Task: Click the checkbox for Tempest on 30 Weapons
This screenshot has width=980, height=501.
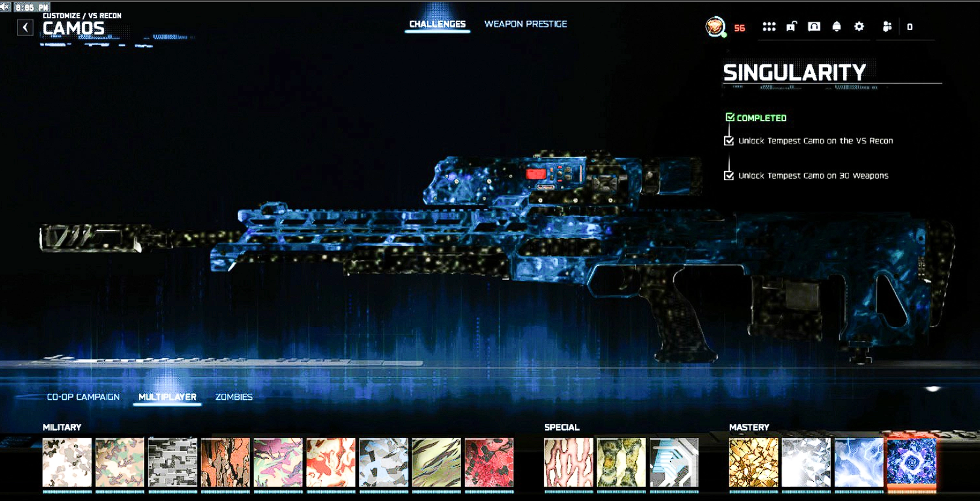Action: pyautogui.click(x=729, y=176)
